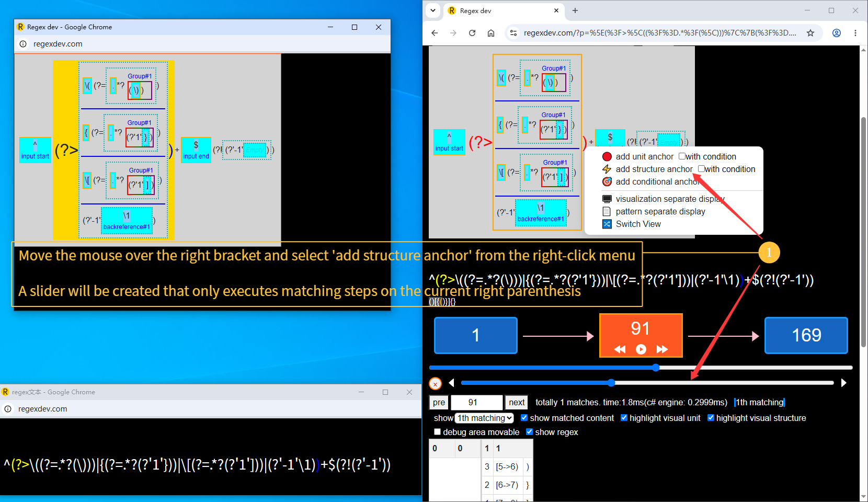Click the fast-forward button in step 91 box
Image resolution: width=868 pixels, height=502 pixels.
point(662,349)
